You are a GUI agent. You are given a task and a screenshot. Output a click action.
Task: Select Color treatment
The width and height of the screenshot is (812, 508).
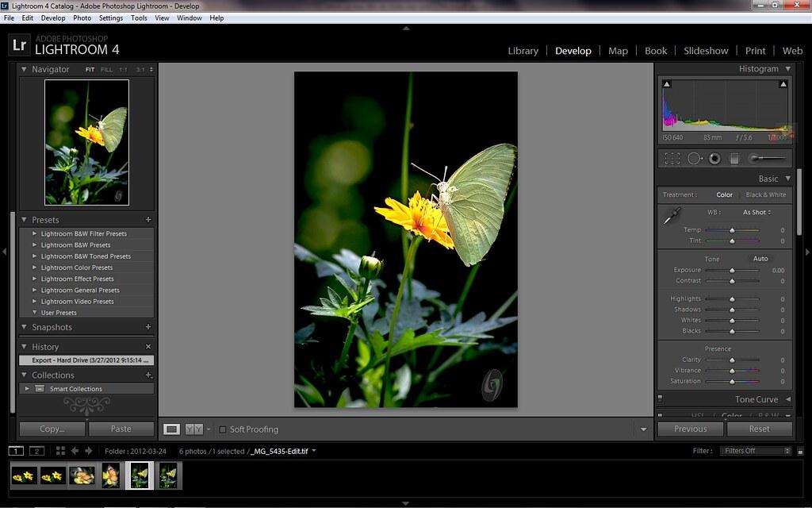(725, 195)
